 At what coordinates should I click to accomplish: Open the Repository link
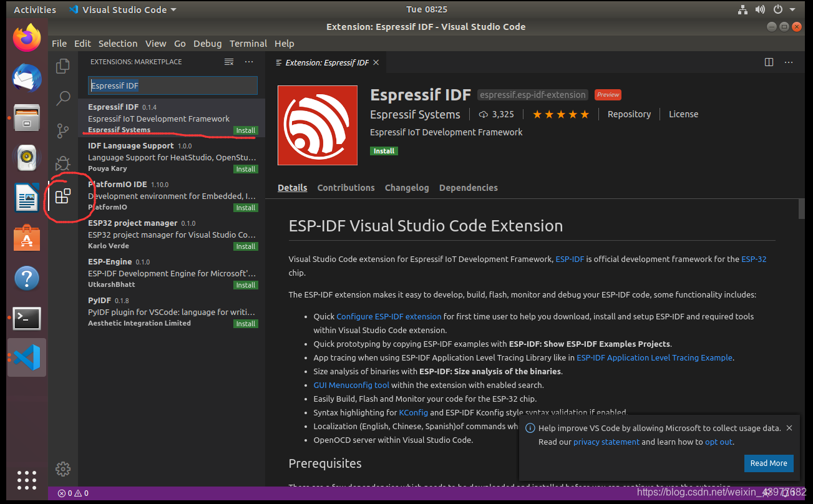[x=629, y=114]
